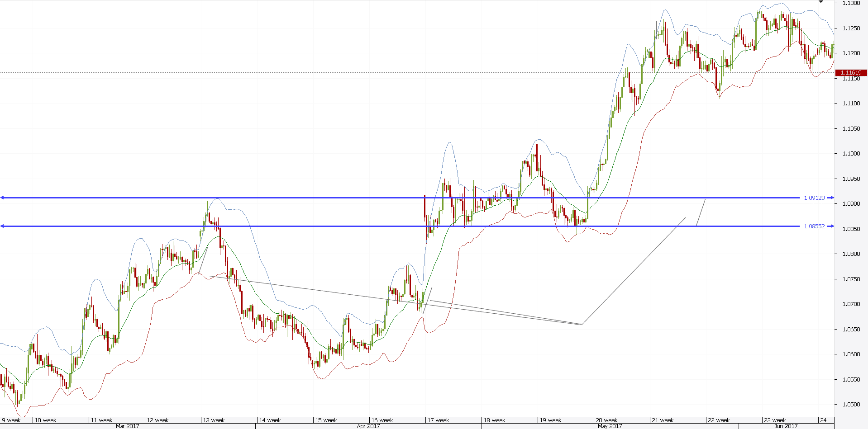Click the 1.0550 price axis label
The height and width of the screenshot is (429, 868).
coord(851,380)
